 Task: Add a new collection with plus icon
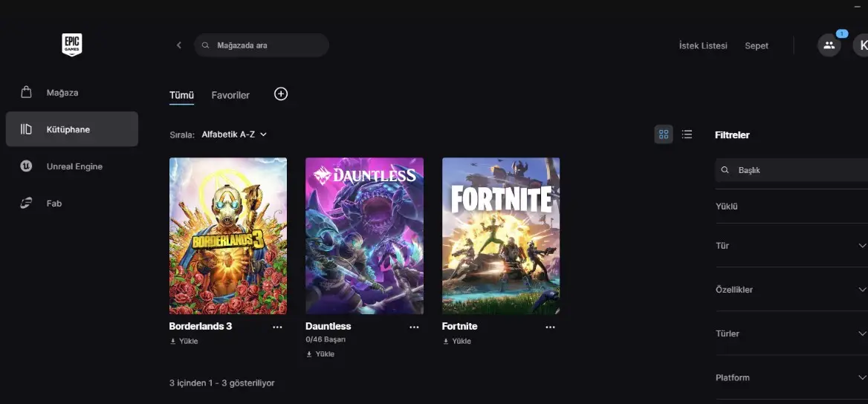click(x=281, y=94)
